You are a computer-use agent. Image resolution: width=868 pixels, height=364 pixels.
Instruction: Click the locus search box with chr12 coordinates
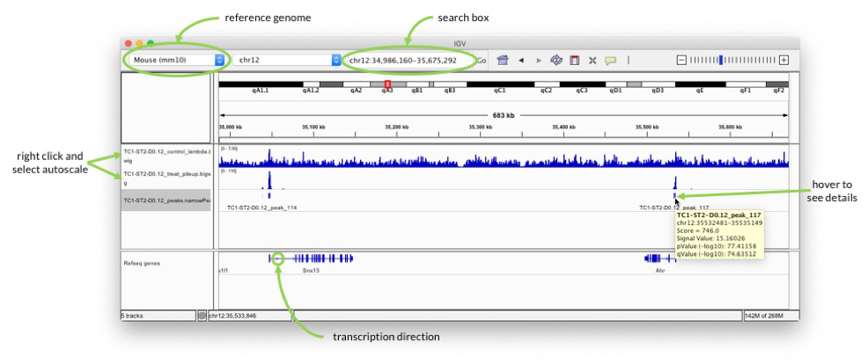coord(408,61)
